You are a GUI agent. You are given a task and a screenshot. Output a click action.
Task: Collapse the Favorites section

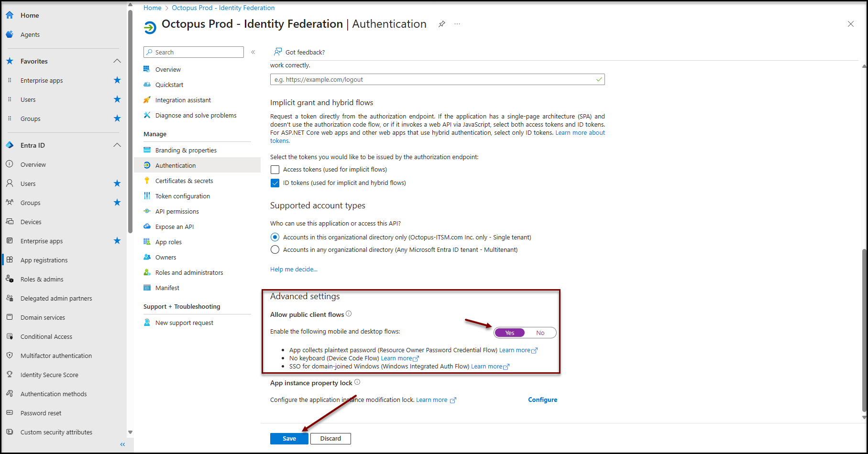[117, 61]
